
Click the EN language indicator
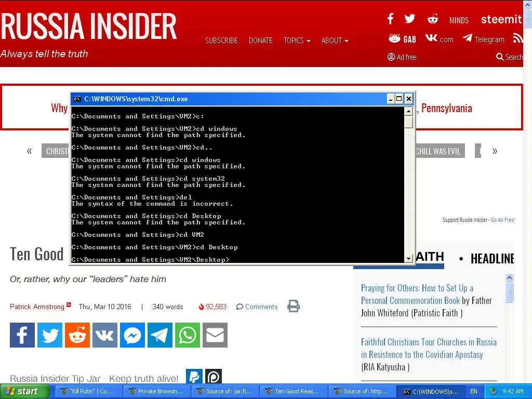click(474, 392)
